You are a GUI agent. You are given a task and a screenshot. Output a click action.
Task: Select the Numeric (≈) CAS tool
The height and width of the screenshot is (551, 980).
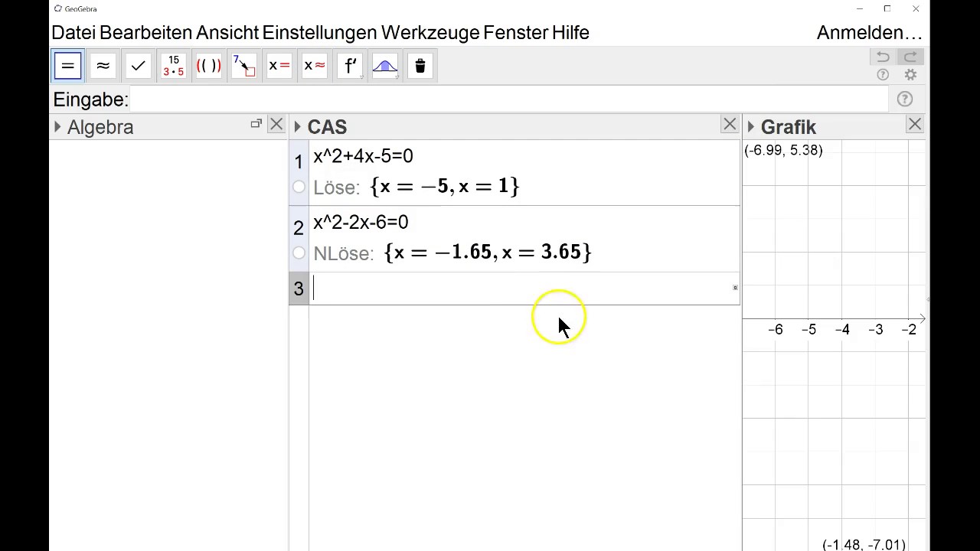103,67
